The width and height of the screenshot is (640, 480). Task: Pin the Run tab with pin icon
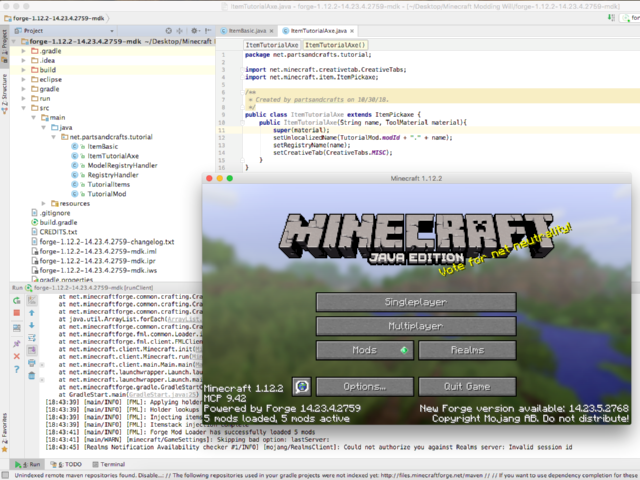pyautogui.click(x=17, y=344)
